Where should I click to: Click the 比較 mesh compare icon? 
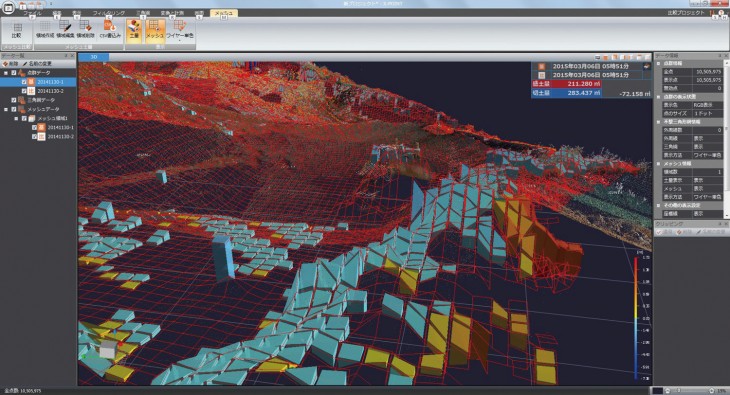(17, 30)
